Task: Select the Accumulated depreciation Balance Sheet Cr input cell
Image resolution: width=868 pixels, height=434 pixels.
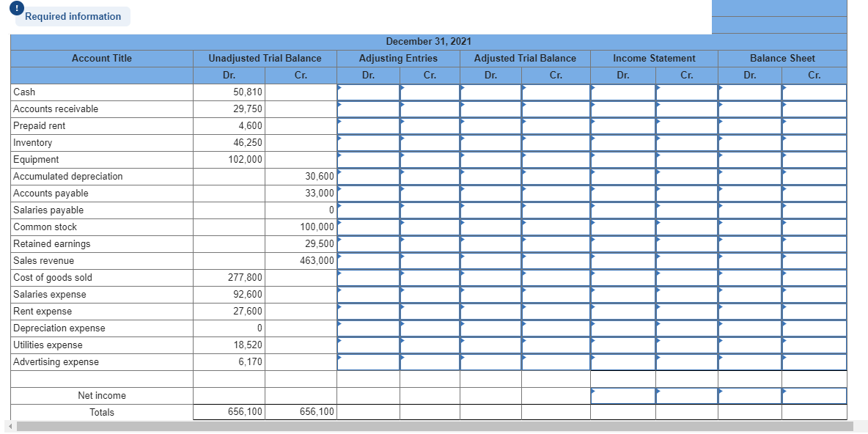Action: tap(814, 176)
